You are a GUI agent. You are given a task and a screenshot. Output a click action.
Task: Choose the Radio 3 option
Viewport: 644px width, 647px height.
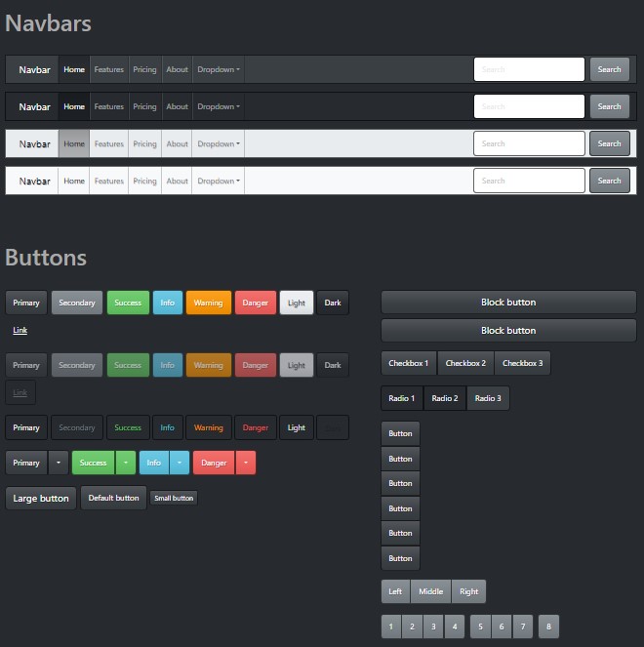[x=487, y=398]
